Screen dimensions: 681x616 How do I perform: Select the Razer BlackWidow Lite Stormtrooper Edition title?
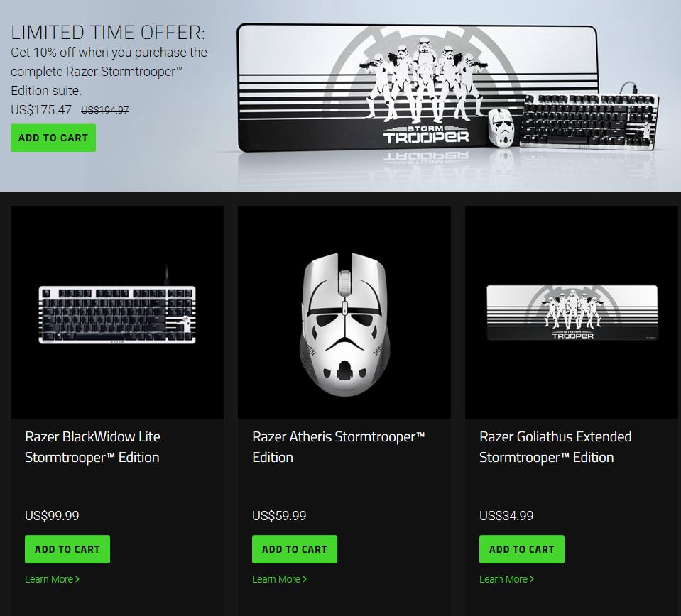point(92,446)
